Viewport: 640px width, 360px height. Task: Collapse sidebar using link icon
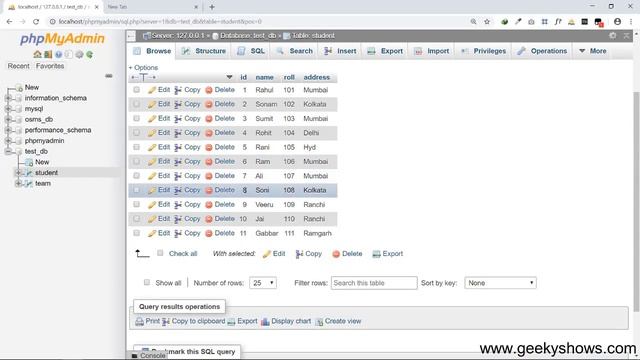point(109,76)
